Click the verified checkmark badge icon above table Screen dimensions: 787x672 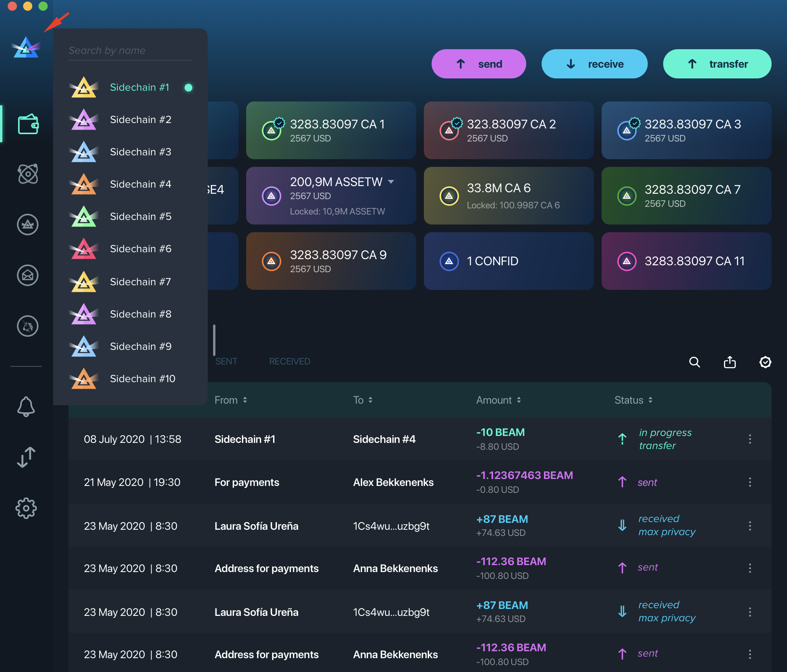point(765,362)
